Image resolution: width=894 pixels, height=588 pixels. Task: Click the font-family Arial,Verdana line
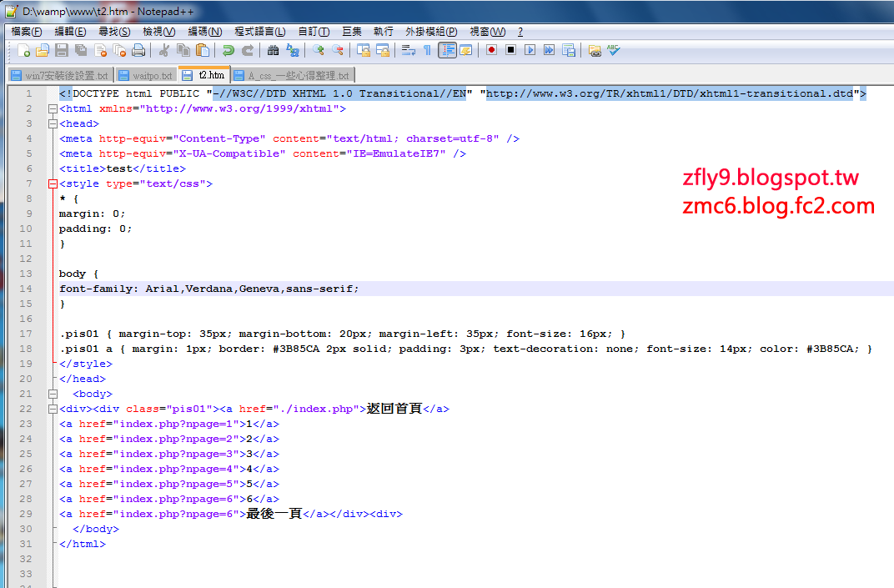[208, 289]
